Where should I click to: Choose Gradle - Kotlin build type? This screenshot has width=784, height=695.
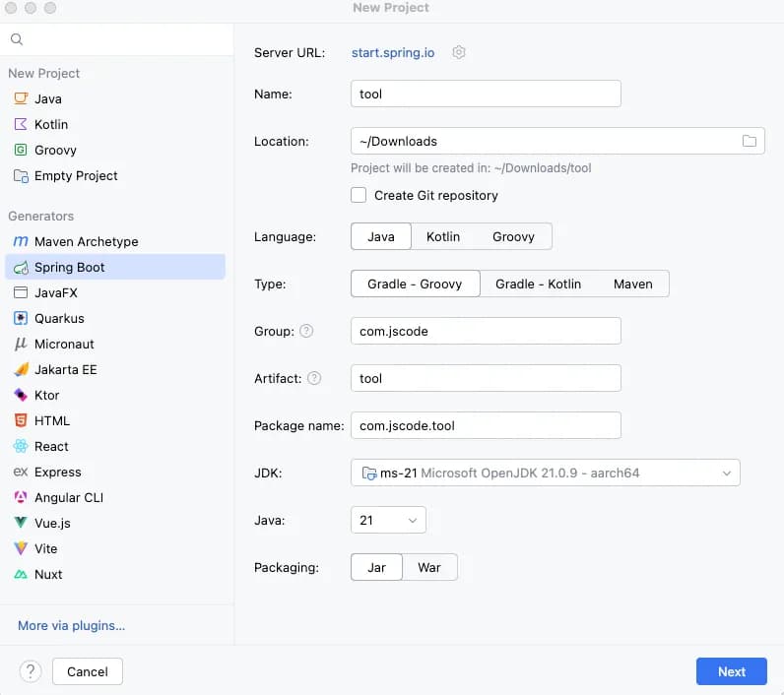(538, 284)
